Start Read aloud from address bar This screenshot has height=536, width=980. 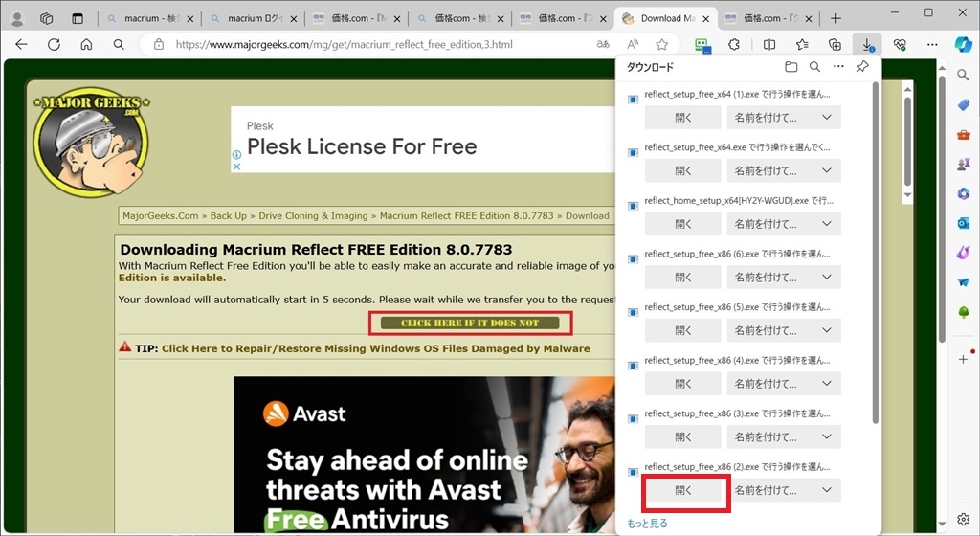(633, 44)
